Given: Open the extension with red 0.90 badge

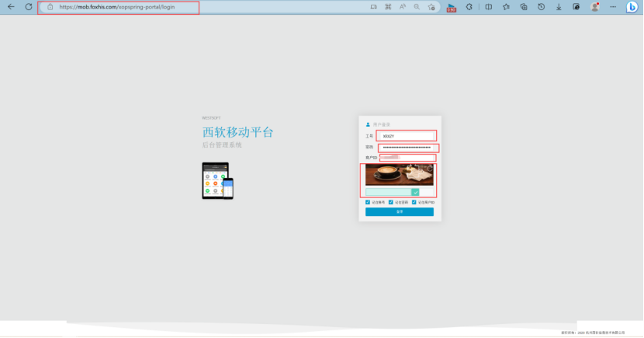Looking at the screenshot, I should click(452, 8).
